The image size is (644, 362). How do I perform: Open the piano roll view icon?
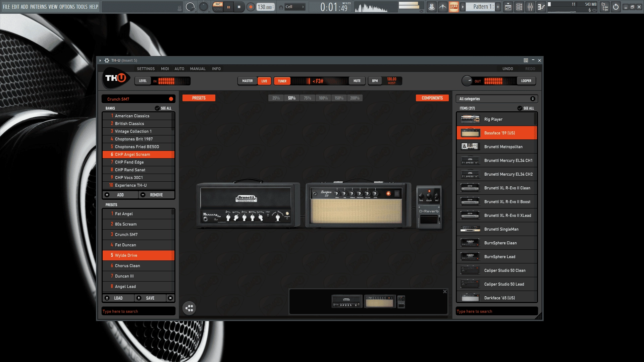[541, 7]
